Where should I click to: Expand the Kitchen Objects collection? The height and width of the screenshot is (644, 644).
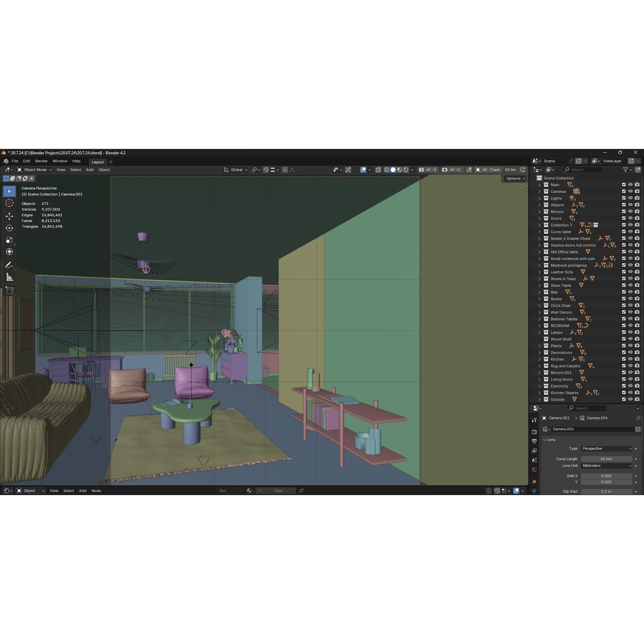[540, 393]
